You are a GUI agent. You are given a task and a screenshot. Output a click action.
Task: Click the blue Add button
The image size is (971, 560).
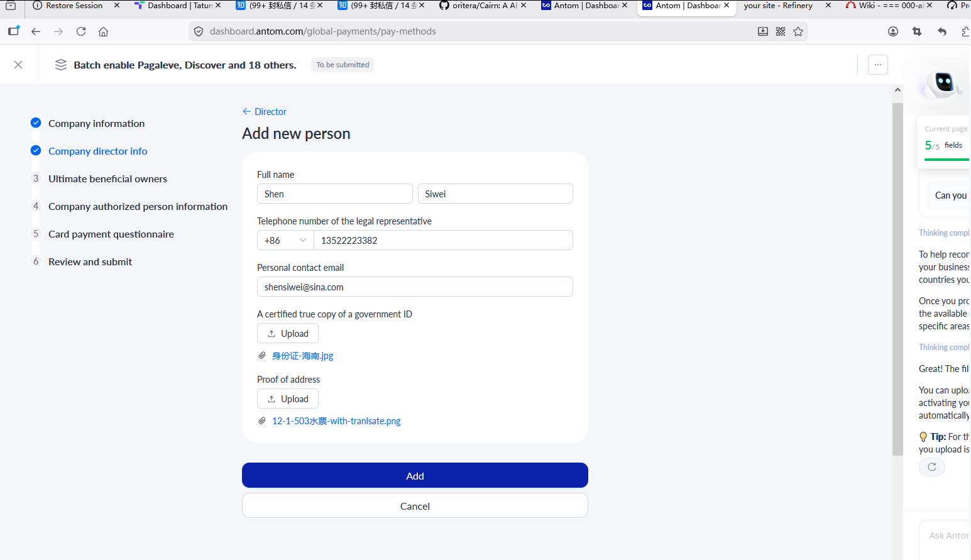coord(415,475)
